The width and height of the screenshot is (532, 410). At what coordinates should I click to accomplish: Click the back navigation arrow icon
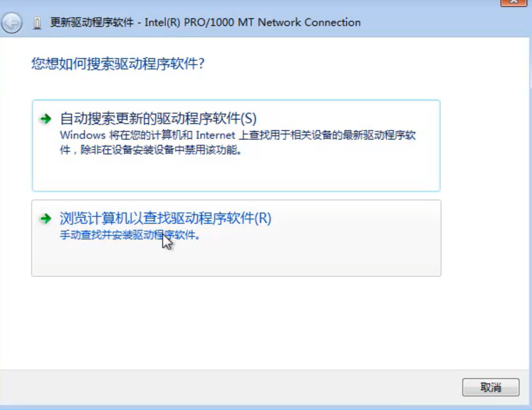pos(11,24)
